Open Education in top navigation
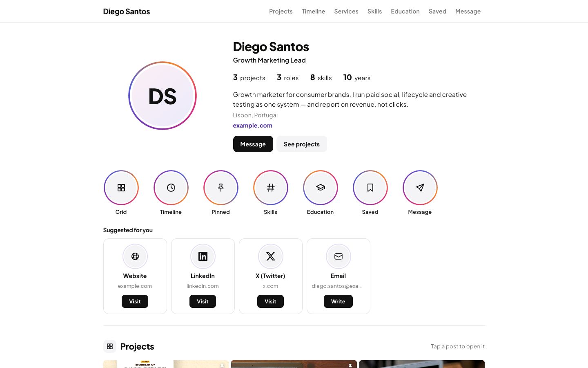 [x=405, y=11]
